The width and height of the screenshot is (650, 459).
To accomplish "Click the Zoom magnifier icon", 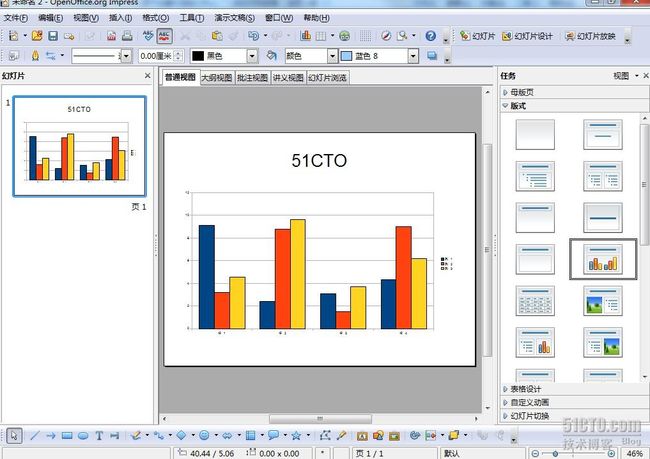I will pos(402,36).
